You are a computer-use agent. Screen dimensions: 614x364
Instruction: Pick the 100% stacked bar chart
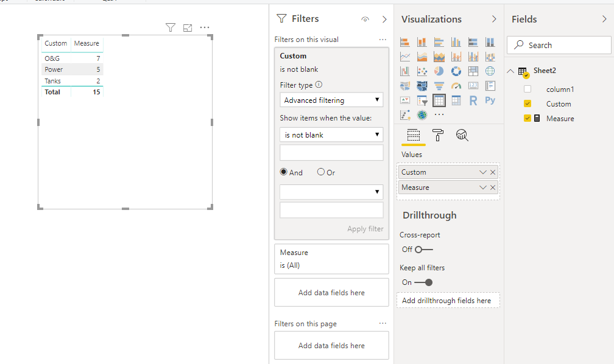[473, 42]
